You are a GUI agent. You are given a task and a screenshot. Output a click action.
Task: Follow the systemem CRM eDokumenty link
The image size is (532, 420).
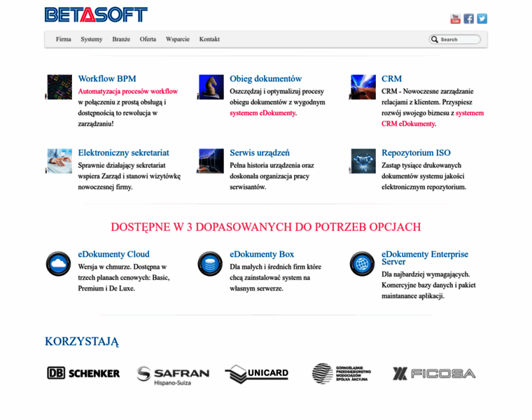tap(433, 118)
